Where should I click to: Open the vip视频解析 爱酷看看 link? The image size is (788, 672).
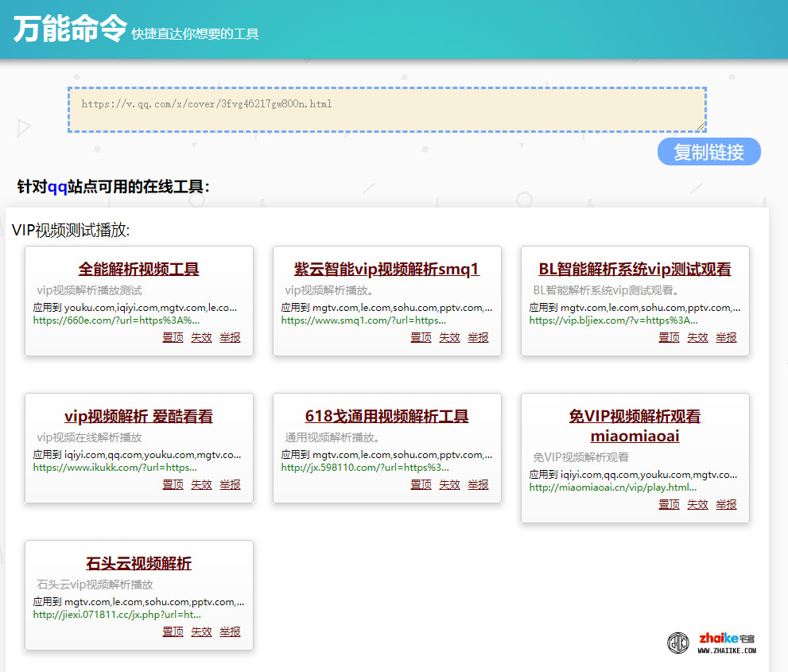point(138,416)
